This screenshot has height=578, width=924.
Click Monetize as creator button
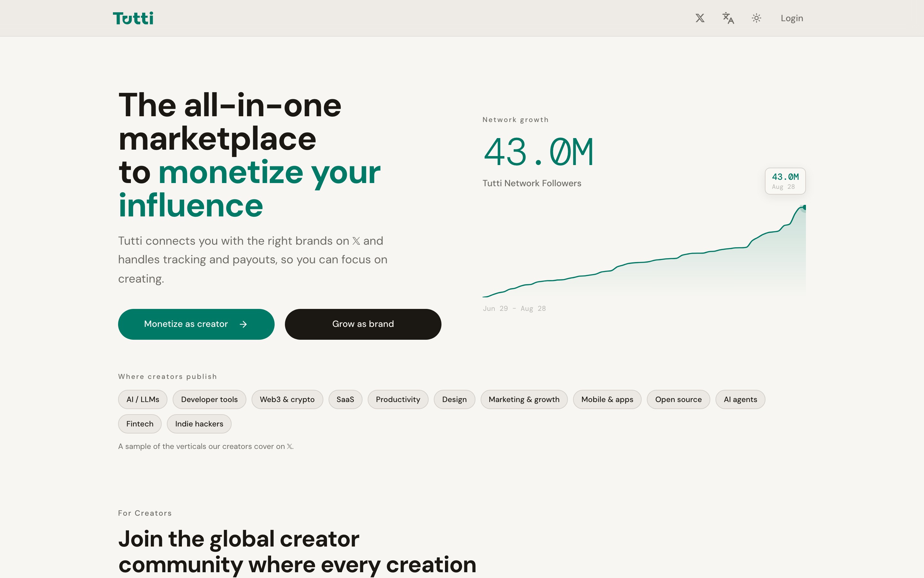coord(196,324)
